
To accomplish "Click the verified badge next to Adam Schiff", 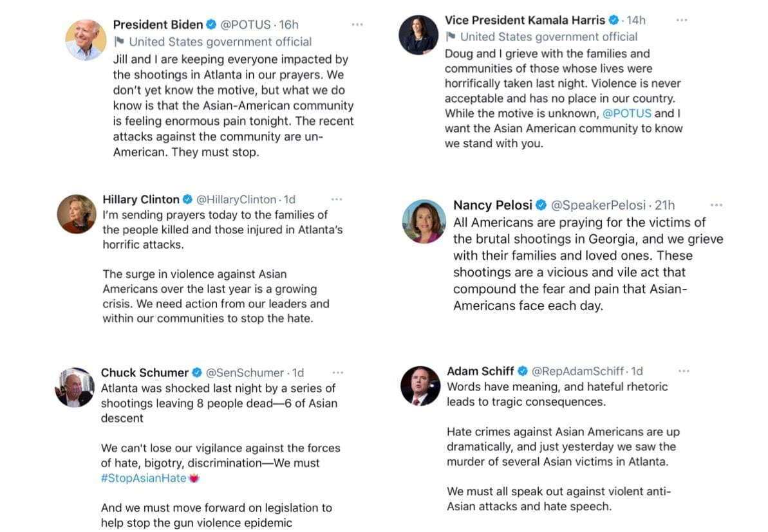I will pyautogui.click(x=523, y=371).
